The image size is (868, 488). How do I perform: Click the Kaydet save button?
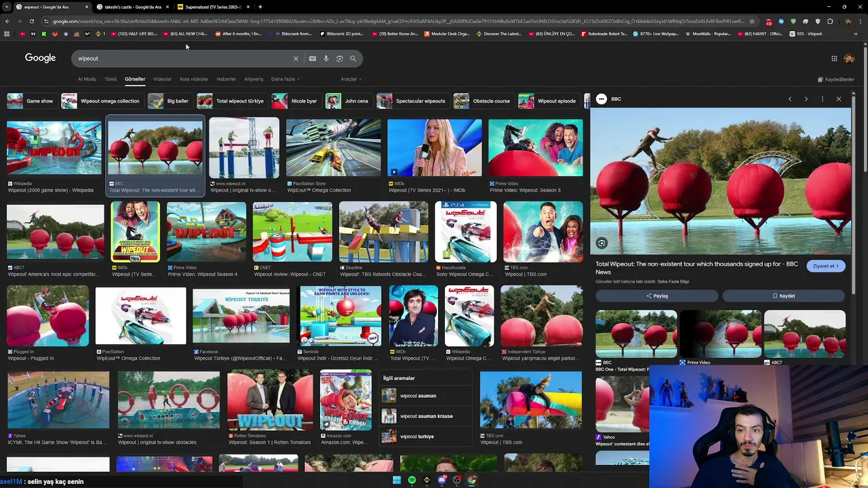[784, 296]
